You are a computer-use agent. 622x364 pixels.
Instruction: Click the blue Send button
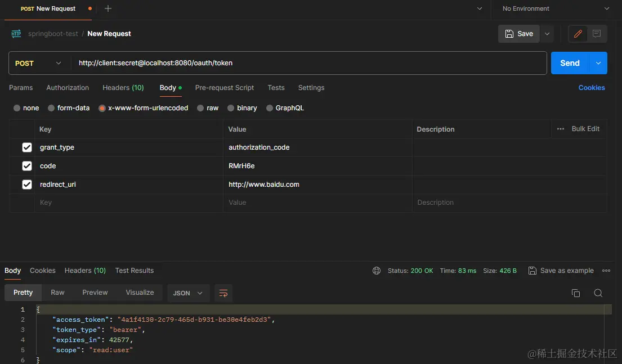pyautogui.click(x=570, y=63)
